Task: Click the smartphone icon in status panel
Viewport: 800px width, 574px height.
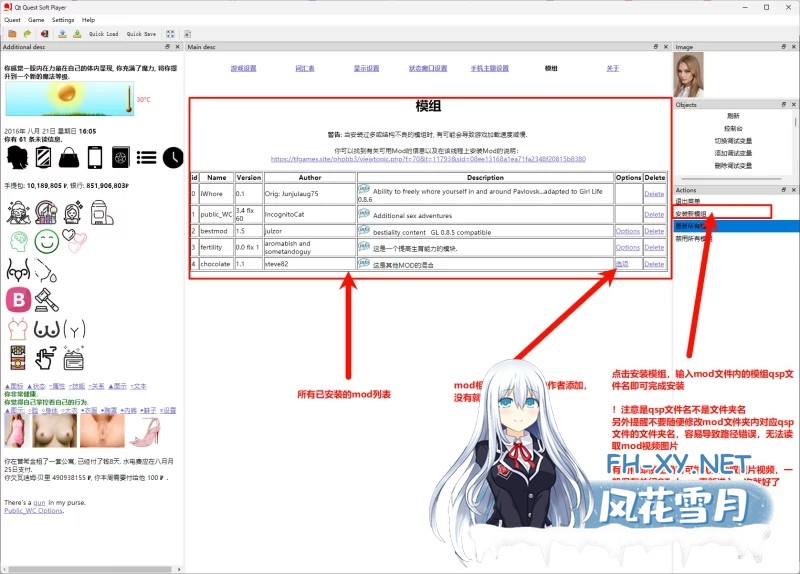Action: [95, 157]
